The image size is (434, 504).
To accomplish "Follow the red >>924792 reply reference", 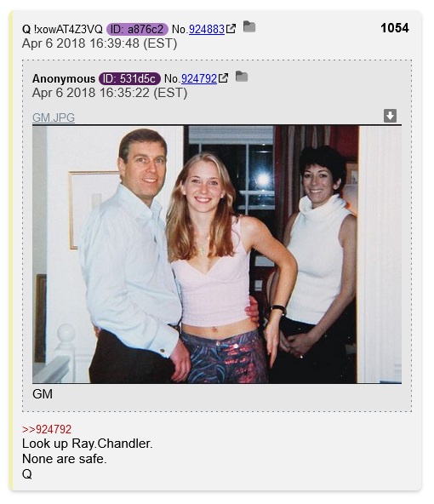I will point(47,429).
